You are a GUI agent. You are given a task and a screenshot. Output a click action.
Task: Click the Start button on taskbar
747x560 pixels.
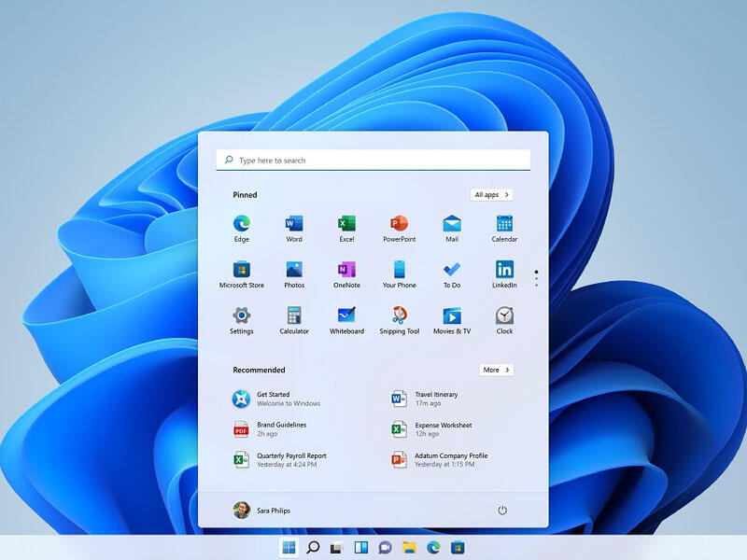pyautogui.click(x=289, y=548)
